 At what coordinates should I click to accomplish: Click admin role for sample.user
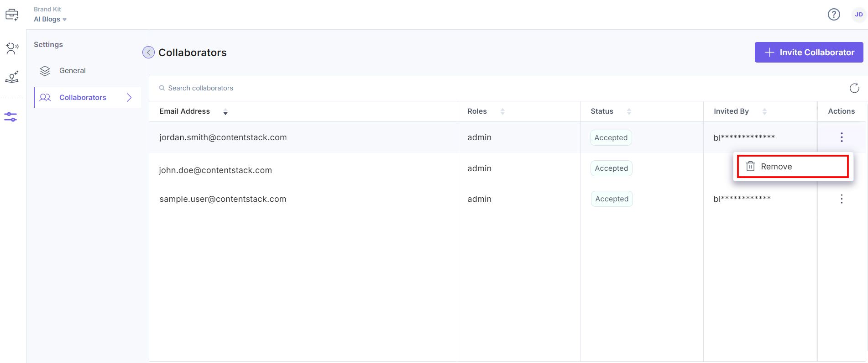coord(479,199)
